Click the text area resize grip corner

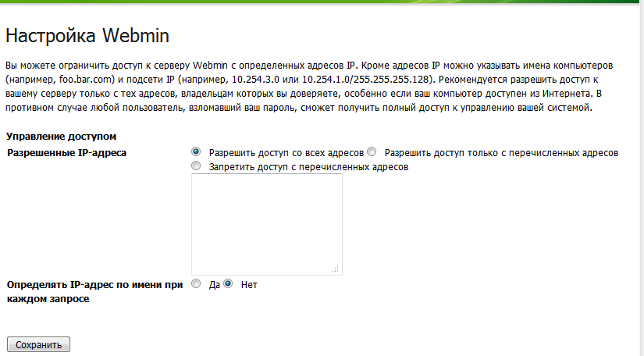point(336,269)
